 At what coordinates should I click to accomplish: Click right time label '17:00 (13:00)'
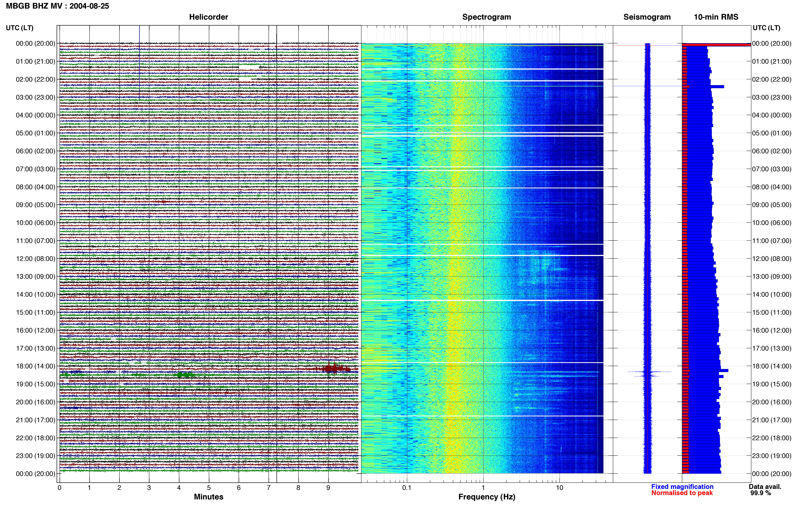click(x=772, y=348)
